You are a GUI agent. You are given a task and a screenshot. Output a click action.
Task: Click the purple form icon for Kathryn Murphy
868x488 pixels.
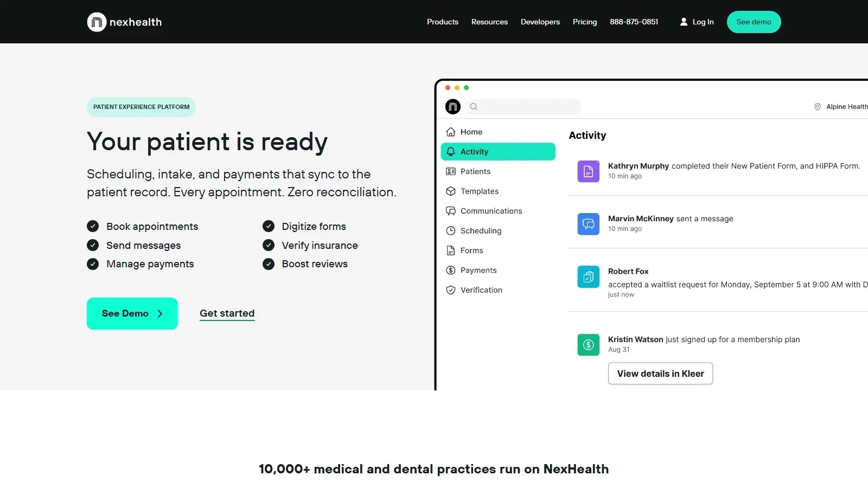click(589, 171)
